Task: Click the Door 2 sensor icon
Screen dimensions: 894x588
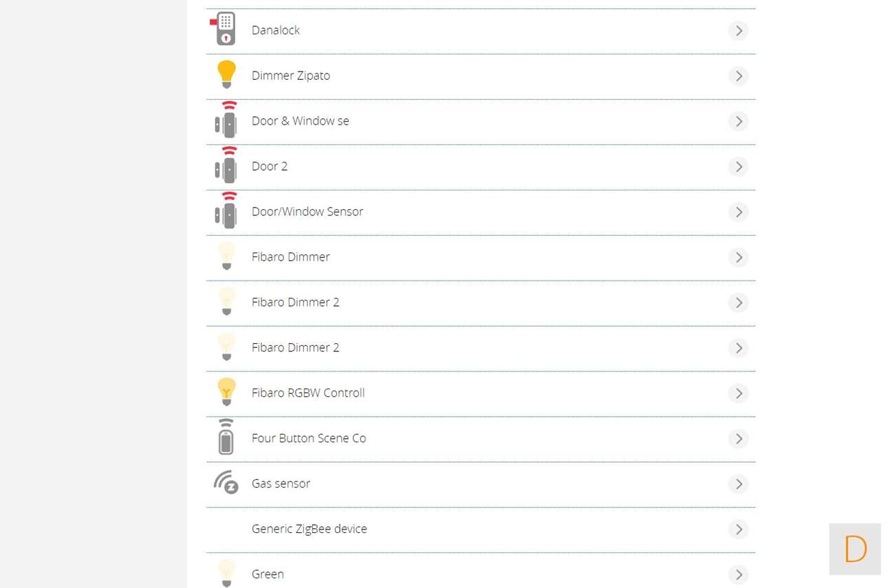Action: pos(226,166)
